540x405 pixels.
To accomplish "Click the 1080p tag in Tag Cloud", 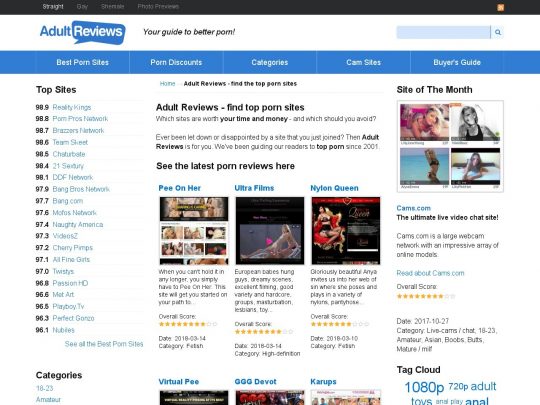I will (x=424, y=387).
